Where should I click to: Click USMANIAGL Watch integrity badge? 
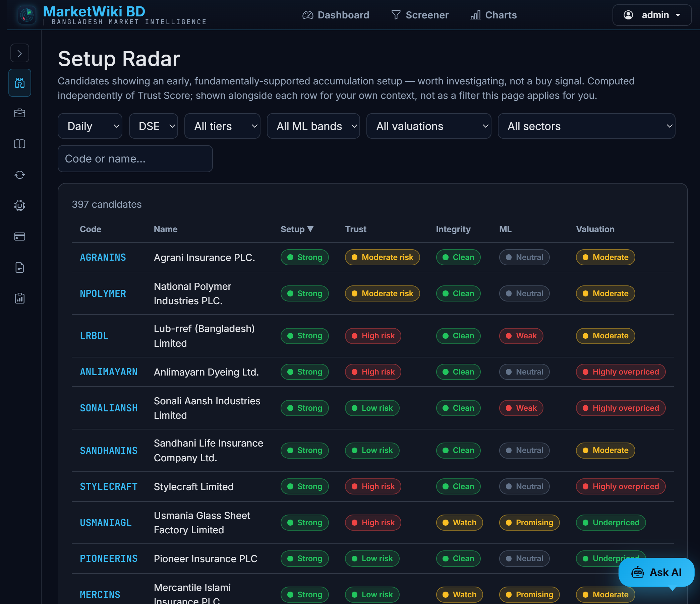point(459,523)
